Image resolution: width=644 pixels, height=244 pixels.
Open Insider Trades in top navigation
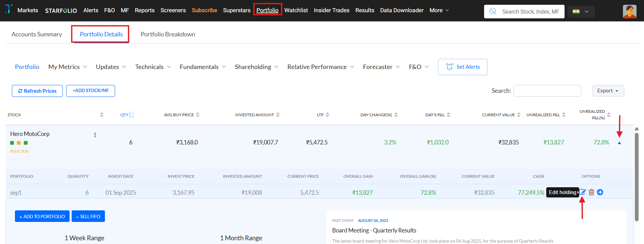point(331,10)
